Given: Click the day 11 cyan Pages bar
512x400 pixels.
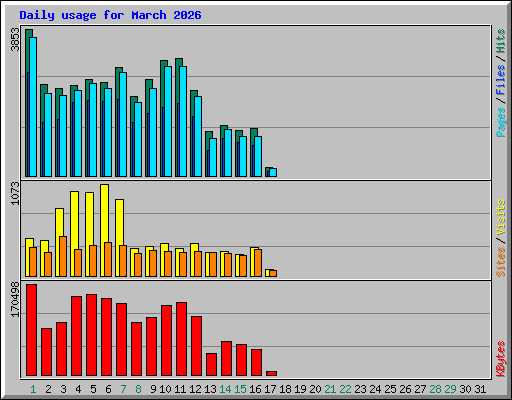Looking at the screenshot, I should 183,121.
